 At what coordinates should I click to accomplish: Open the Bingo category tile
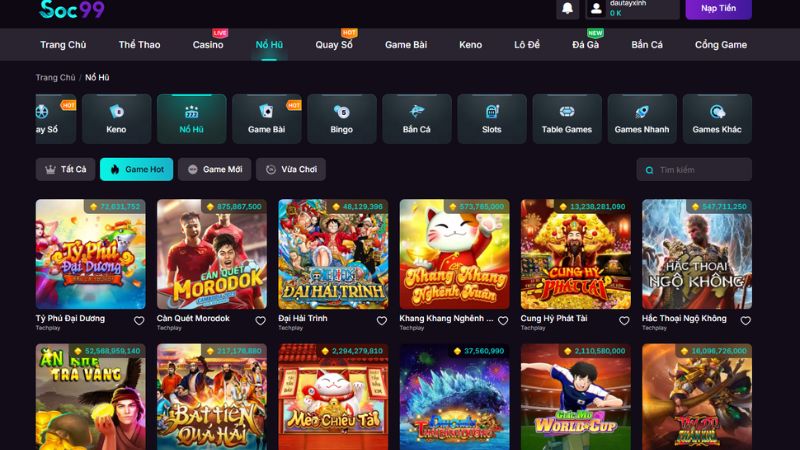click(341, 118)
